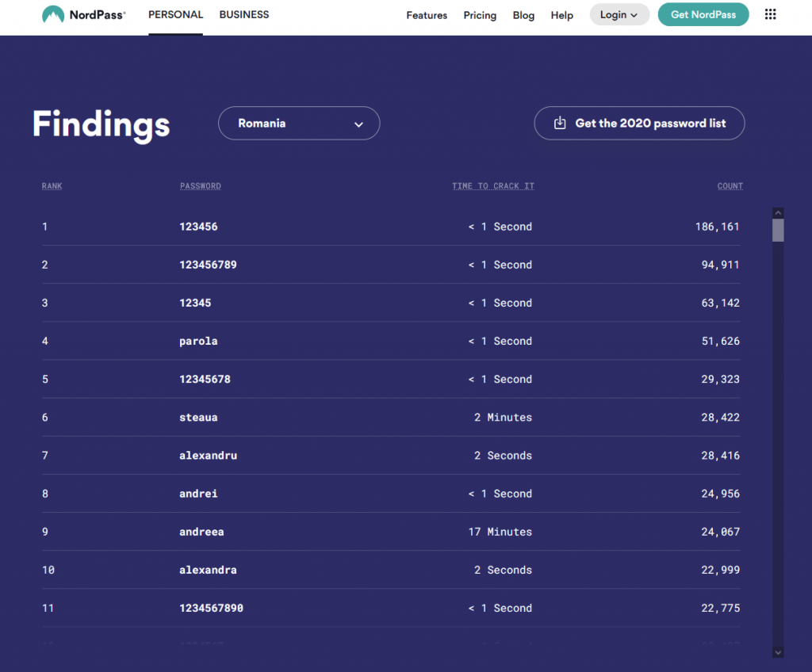The width and height of the screenshot is (812, 672).
Task: Open the nine-dot apps grid menu
Action: pos(770,15)
